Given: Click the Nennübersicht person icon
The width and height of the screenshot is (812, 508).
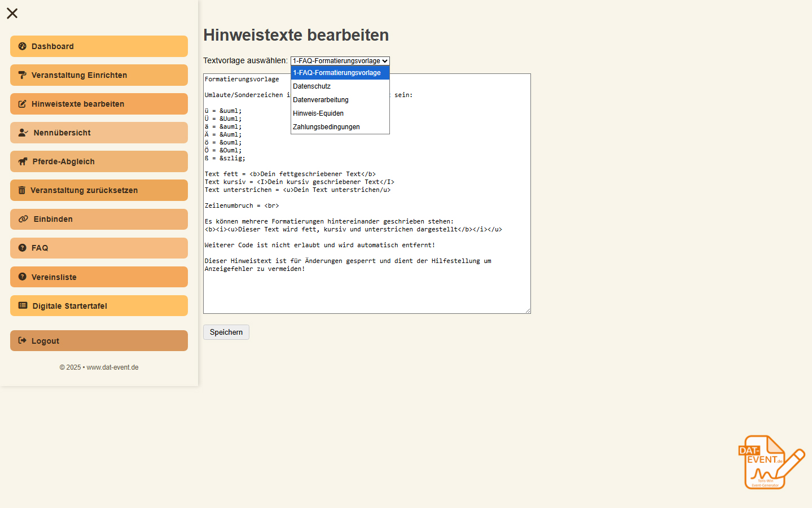Looking at the screenshot, I should point(22,132).
